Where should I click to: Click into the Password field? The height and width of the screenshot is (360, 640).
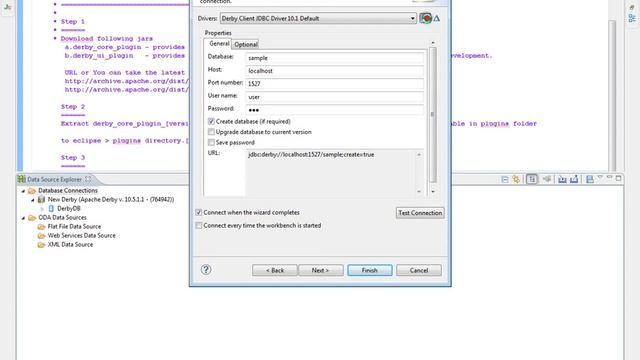[x=334, y=110]
